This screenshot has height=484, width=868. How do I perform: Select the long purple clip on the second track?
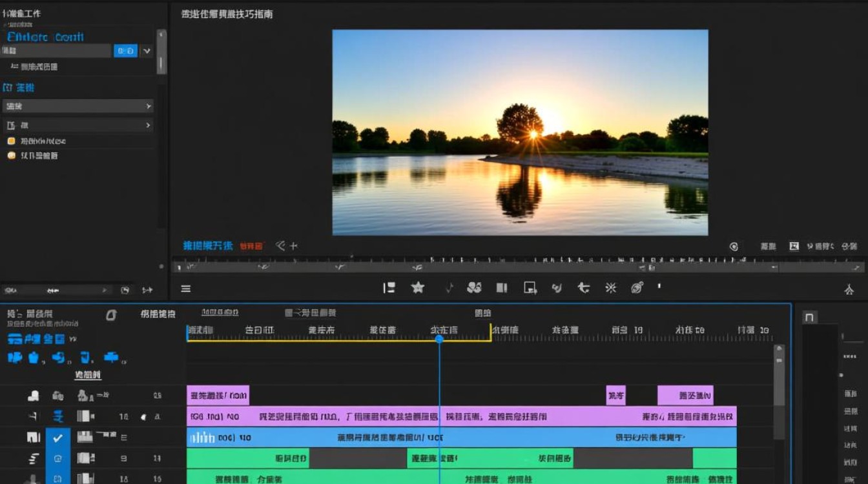click(462, 416)
